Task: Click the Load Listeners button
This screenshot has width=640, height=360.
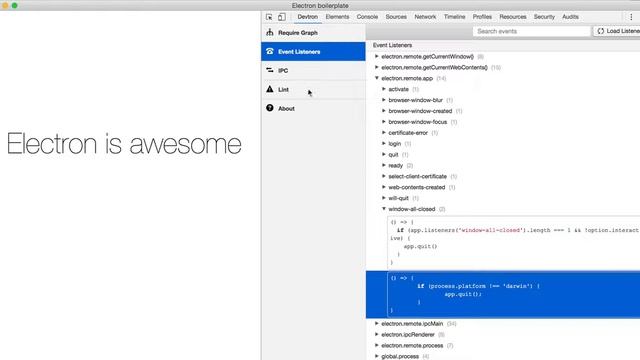Action: point(617,31)
